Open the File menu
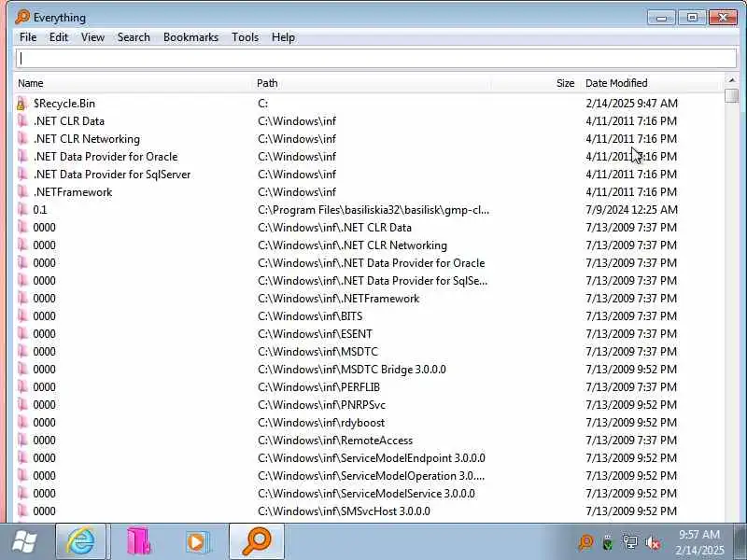Viewport: 747px width, 560px height. [x=28, y=37]
